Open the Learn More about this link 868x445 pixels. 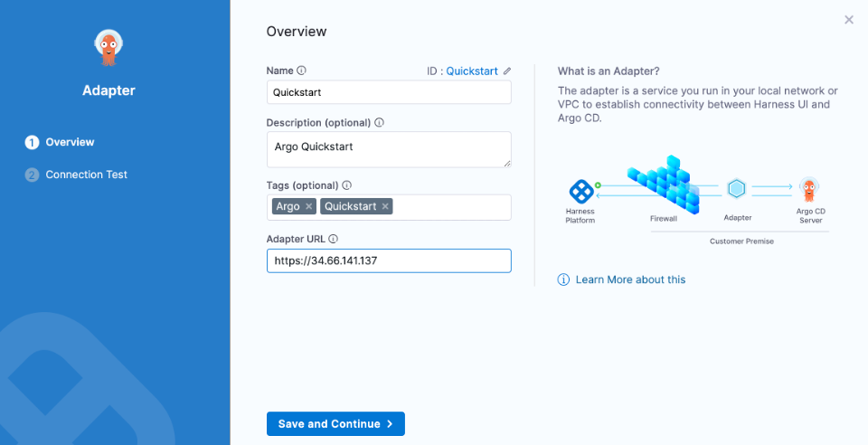click(x=630, y=279)
